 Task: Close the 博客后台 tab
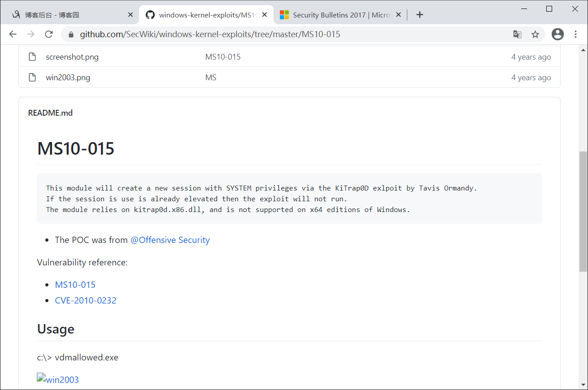pyautogui.click(x=131, y=15)
